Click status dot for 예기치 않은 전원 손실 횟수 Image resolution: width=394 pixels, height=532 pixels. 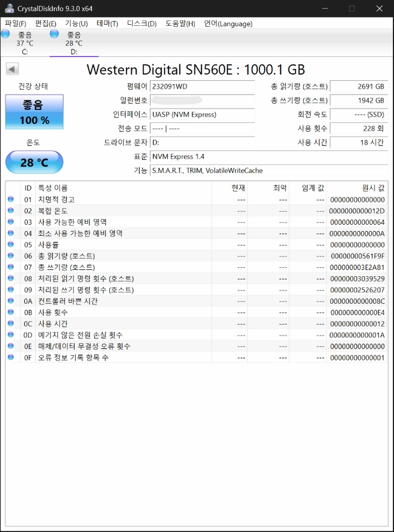click(x=11, y=335)
